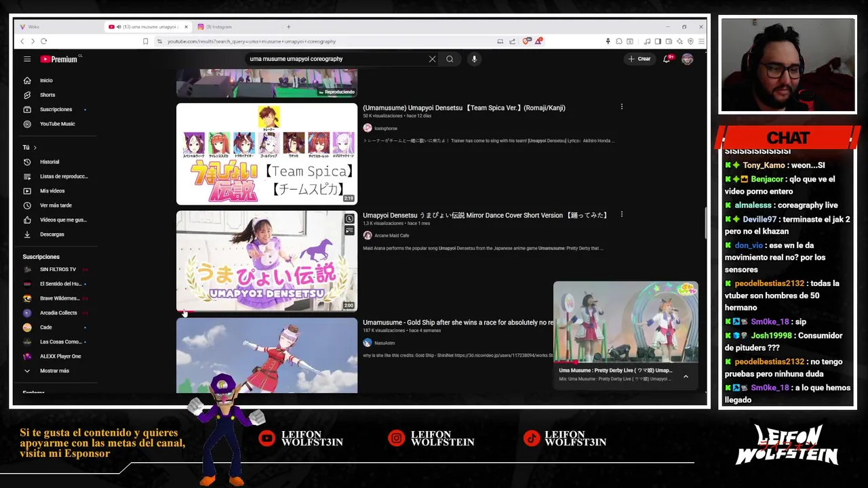
Task: Open options for Team Spica Ver. video
Action: pos(621,107)
